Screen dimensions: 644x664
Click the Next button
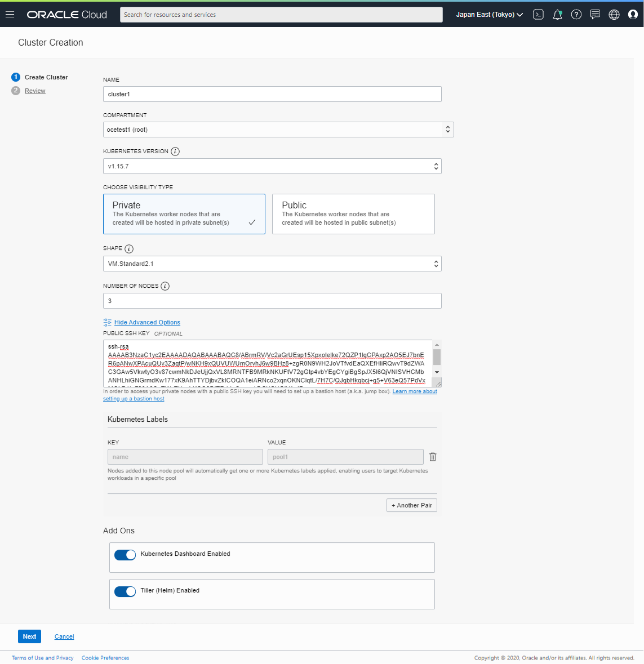tap(29, 636)
